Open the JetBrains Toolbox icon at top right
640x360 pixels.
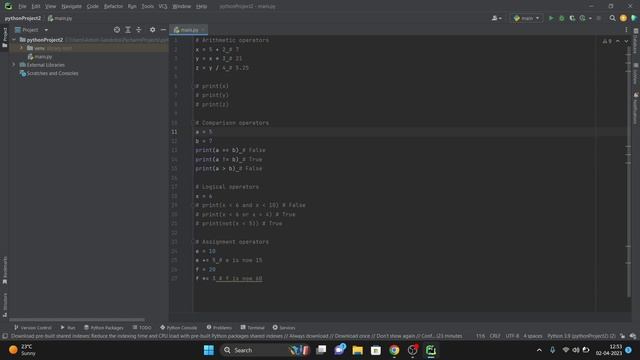pos(634,18)
